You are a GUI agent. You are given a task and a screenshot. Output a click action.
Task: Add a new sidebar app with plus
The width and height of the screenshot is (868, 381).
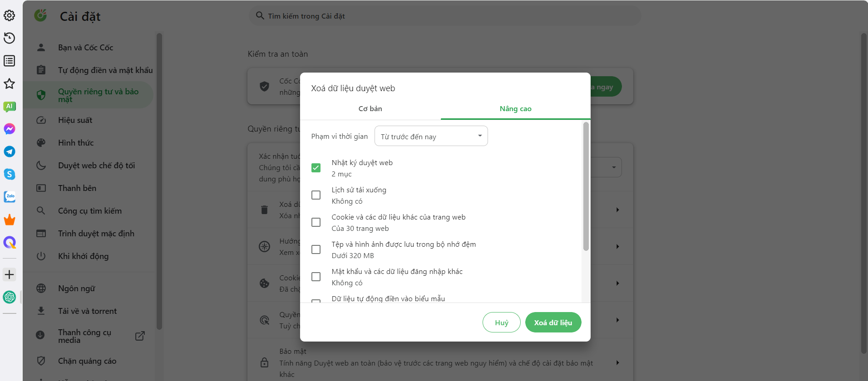(x=9, y=274)
